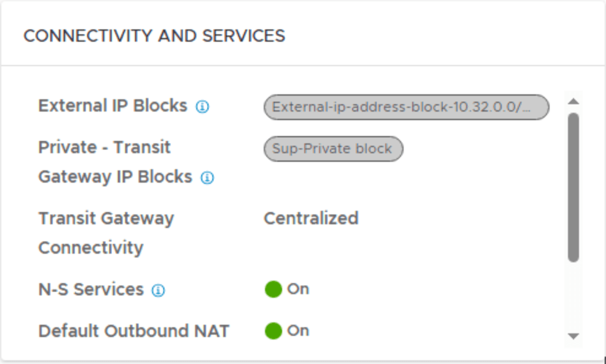The height and width of the screenshot is (364, 606).
Task: Click the green Default Outbound NAT dot
Action: click(273, 331)
